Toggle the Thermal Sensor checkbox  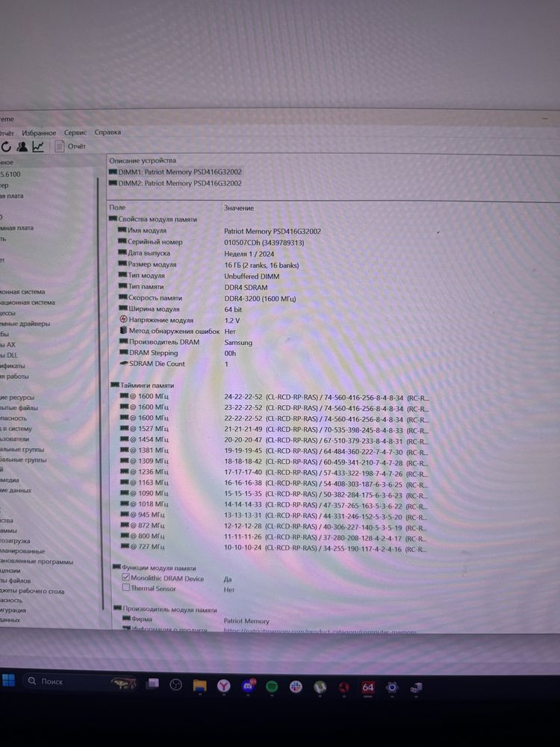[125, 588]
